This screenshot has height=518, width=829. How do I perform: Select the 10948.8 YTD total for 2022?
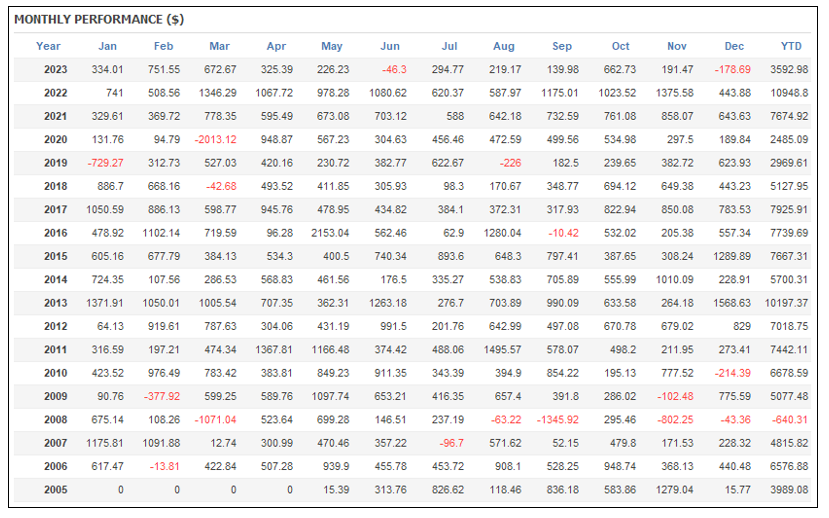point(789,93)
